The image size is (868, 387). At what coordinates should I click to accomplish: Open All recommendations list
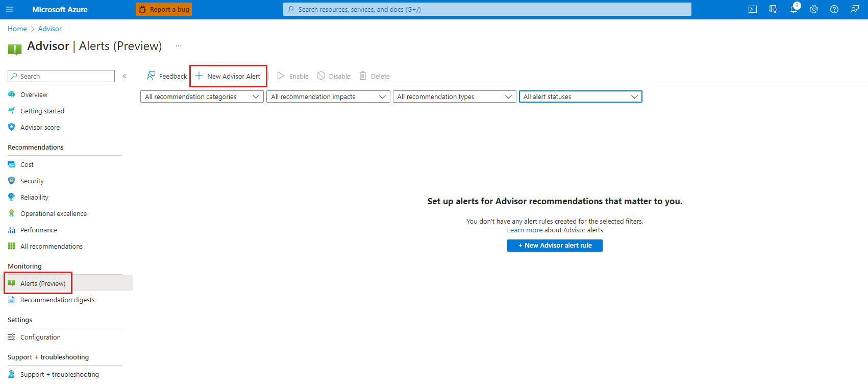tap(52, 246)
